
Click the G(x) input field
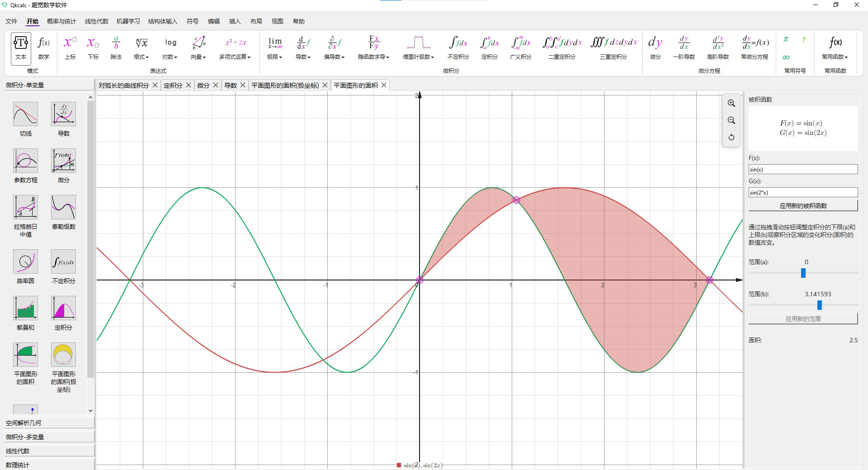[803, 192]
